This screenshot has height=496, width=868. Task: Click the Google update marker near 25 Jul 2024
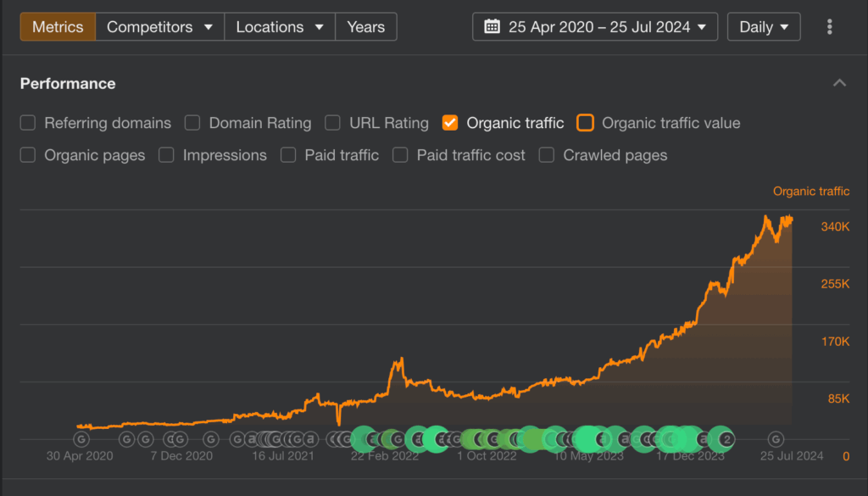[x=776, y=439]
